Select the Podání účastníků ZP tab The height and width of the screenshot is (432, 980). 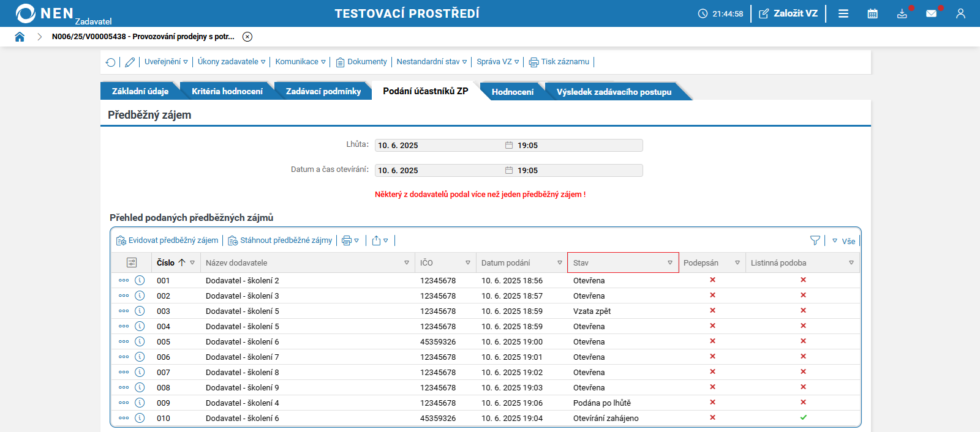point(426,91)
